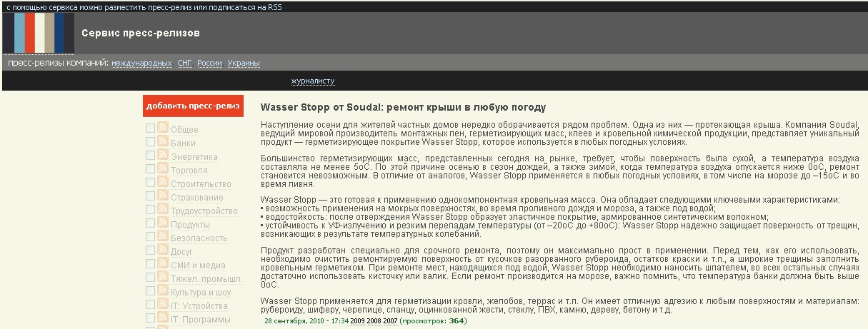Open the RSS feed icon for Торговля
The width and height of the screenshot is (868, 329).
pos(163,169)
